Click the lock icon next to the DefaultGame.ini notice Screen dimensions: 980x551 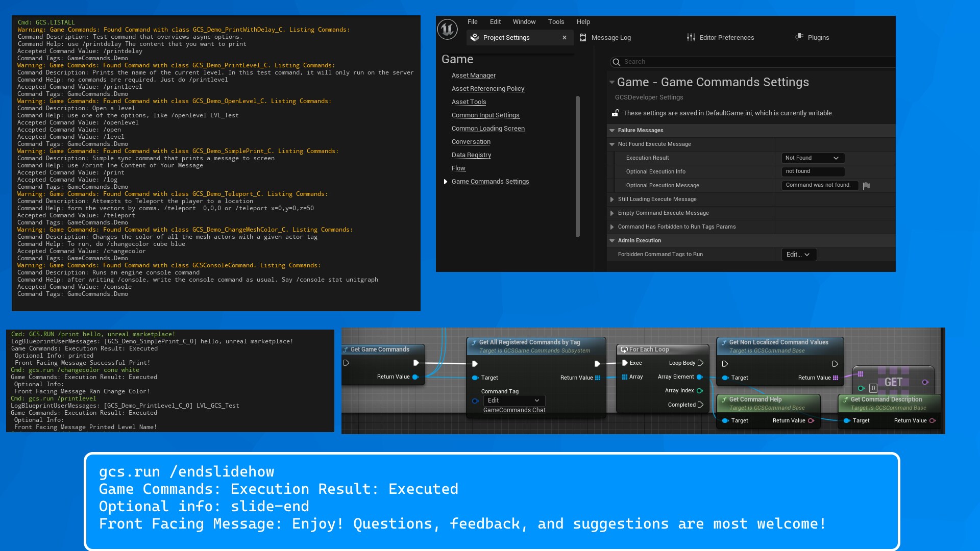pos(615,113)
